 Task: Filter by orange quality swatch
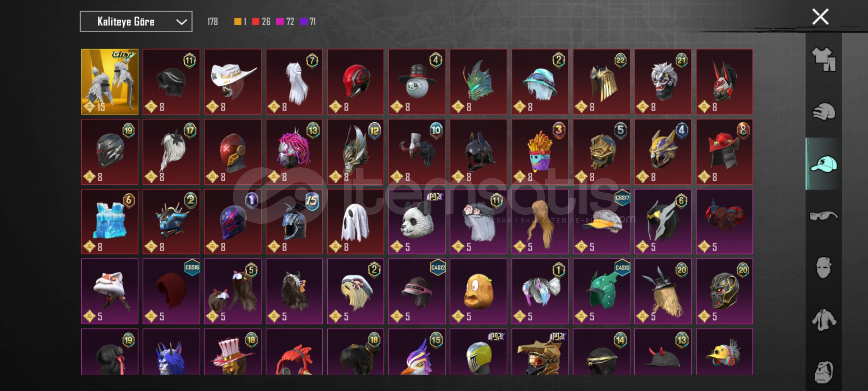click(241, 22)
